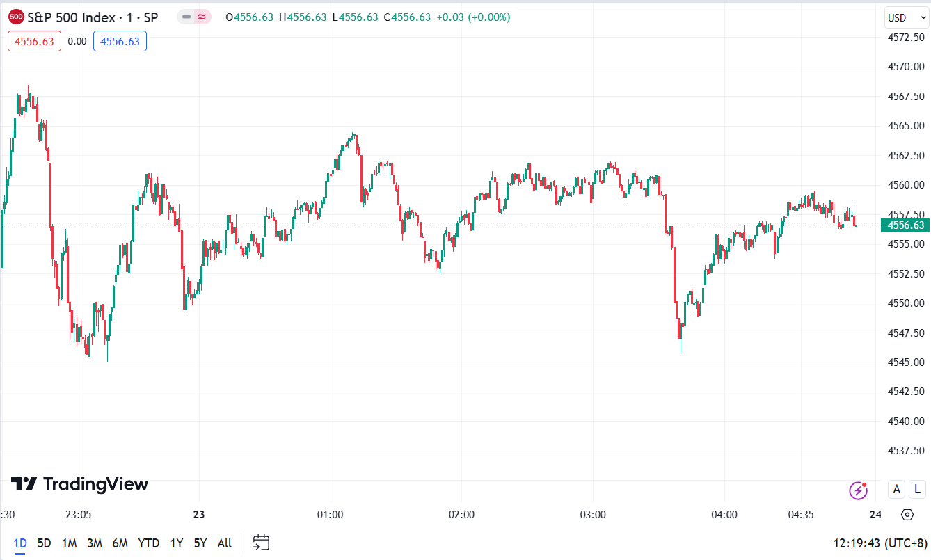
Task: Expand the USD currency dropdown
Action: click(906, 17)
